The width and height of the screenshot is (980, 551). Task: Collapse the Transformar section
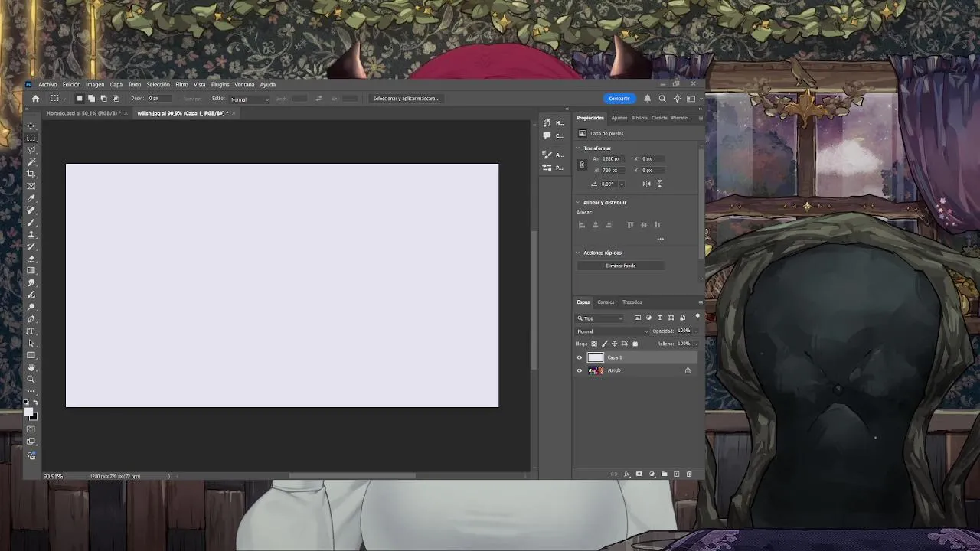578,148
